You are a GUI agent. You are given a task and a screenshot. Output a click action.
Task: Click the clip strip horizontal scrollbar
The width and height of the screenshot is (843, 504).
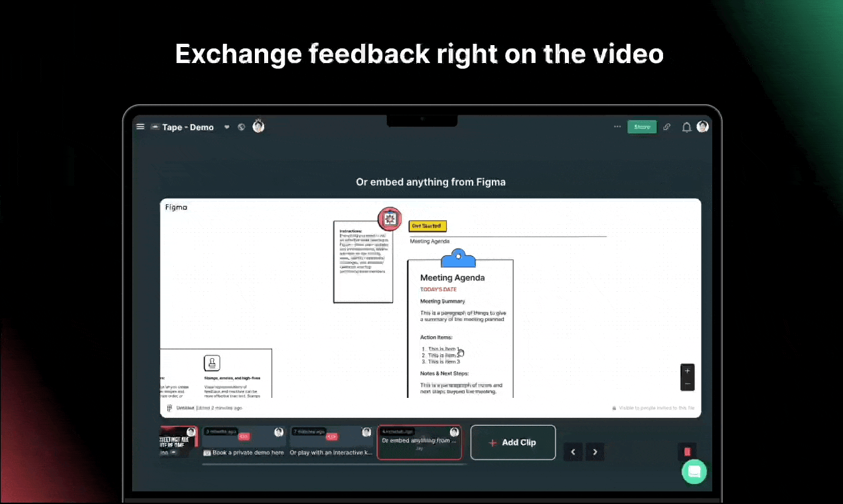pyautogui.click(x=334, y=464)
